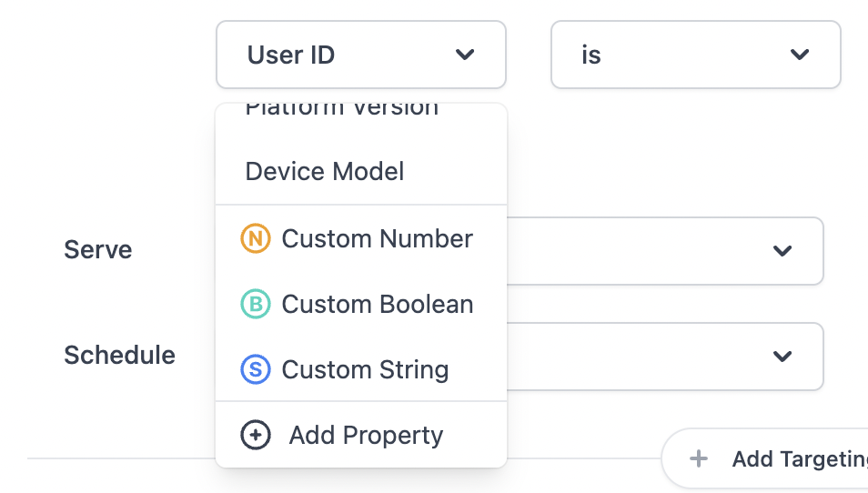Click the chevron arrow in the Serve row
Image resolution: width=868 pixels, height=493 pixels.
click(x=782, y=251)
